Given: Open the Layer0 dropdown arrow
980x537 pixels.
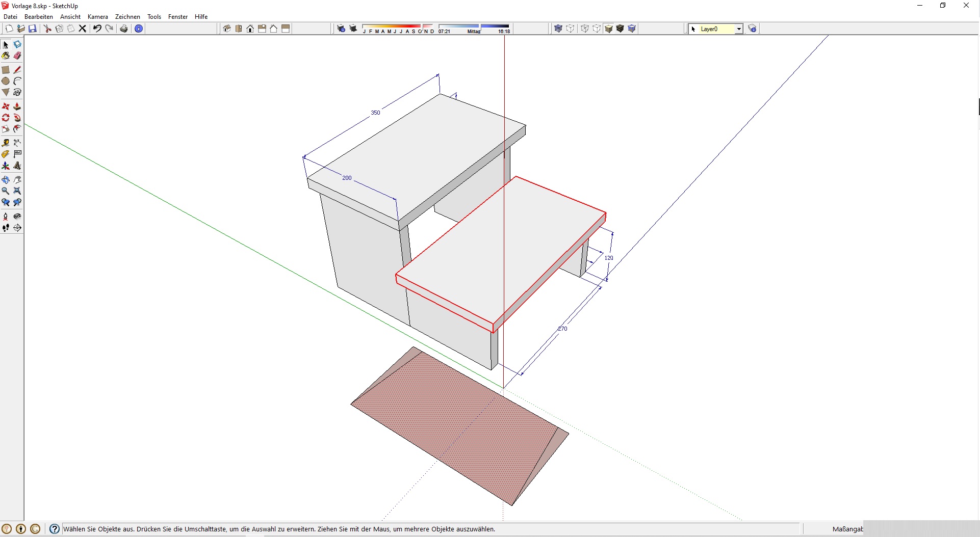Looking at the screenshot, I should tap(738, 29).
